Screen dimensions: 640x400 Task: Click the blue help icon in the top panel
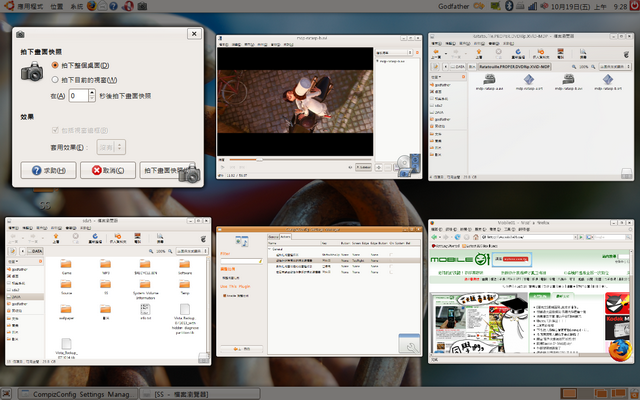coord(113,6)
